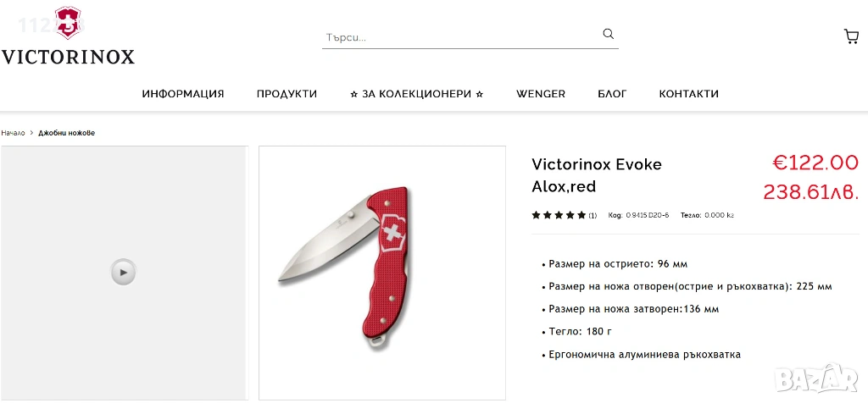
Task: Open the WENGER menu item
Action: (x=541, y=94)
